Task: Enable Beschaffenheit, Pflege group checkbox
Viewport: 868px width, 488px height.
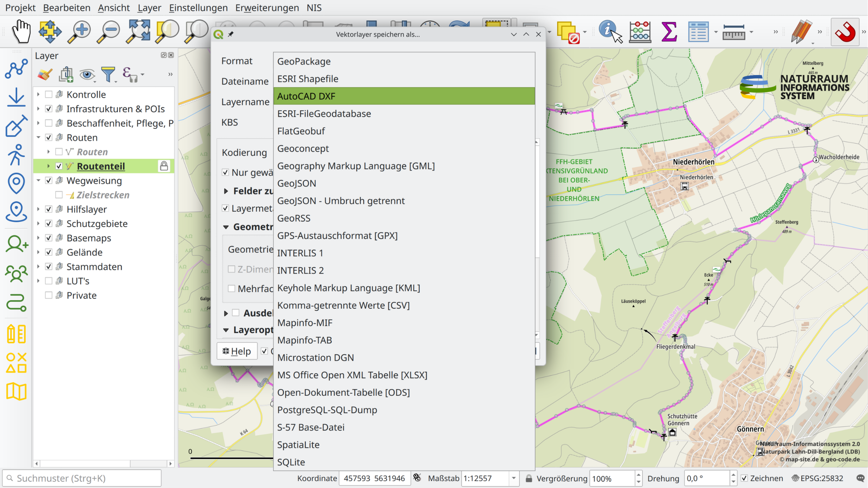Action: pyautogui.click(x=49, y=123)
